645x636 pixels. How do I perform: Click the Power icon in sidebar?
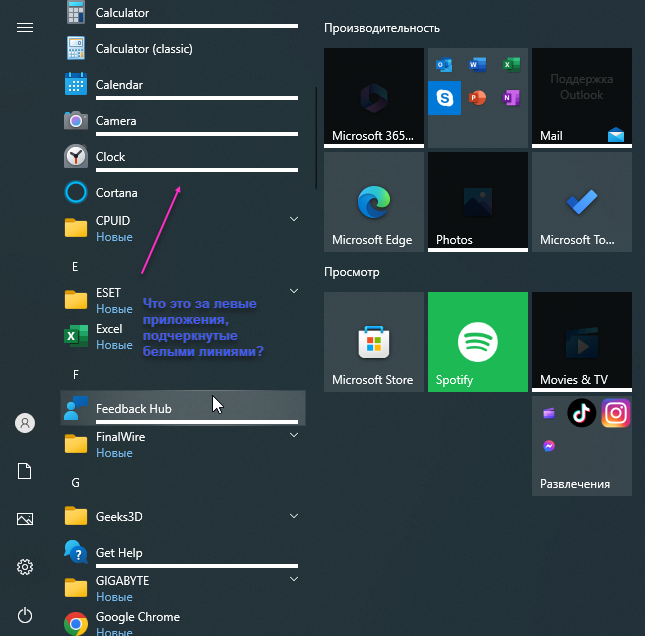[x=25, y=615]
